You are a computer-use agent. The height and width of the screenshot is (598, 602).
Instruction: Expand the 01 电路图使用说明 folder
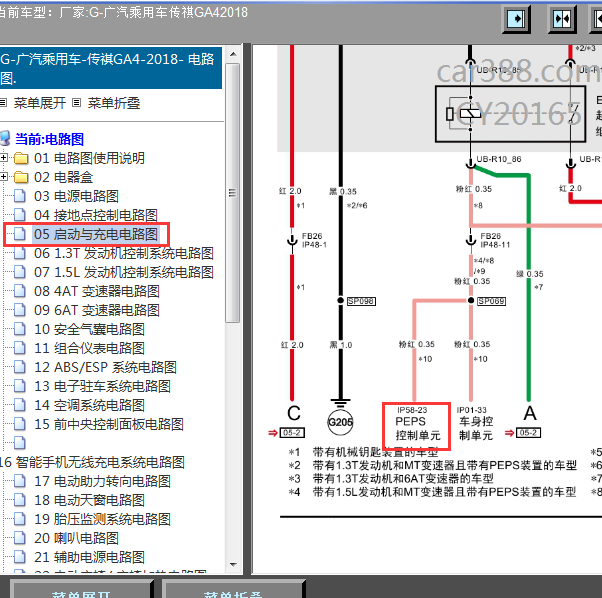(3, 157)
